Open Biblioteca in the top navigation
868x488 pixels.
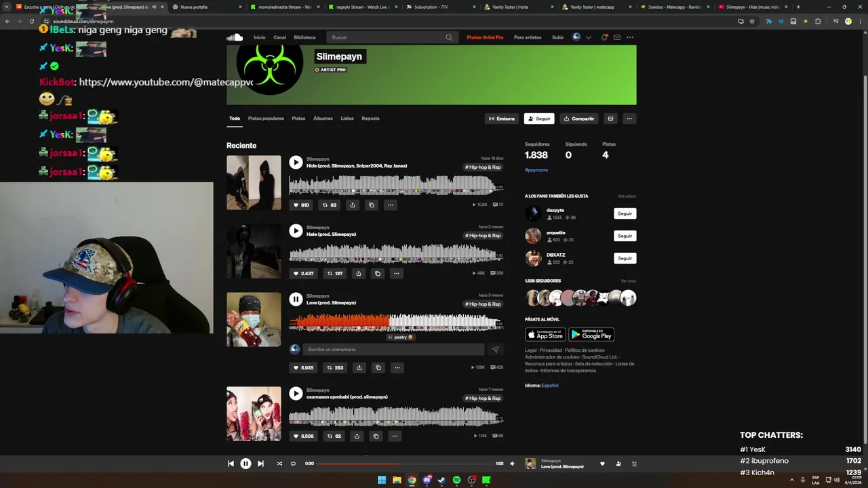pos(304,37)
